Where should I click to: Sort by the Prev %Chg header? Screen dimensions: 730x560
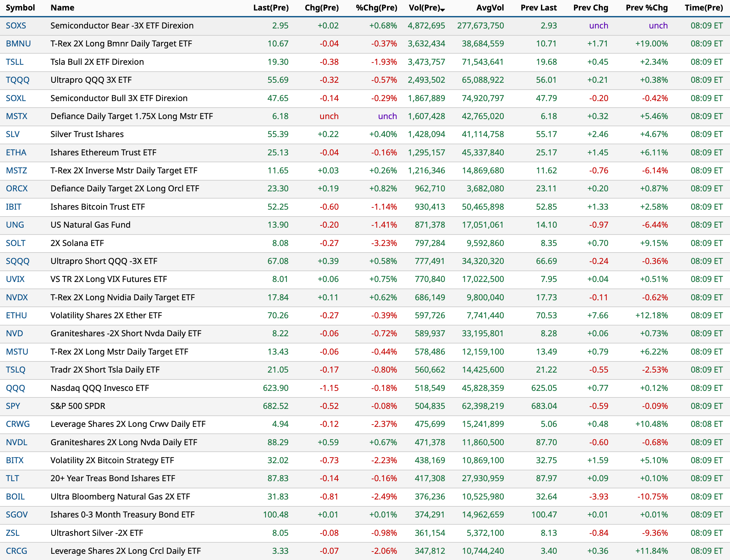tap(646, 8)
